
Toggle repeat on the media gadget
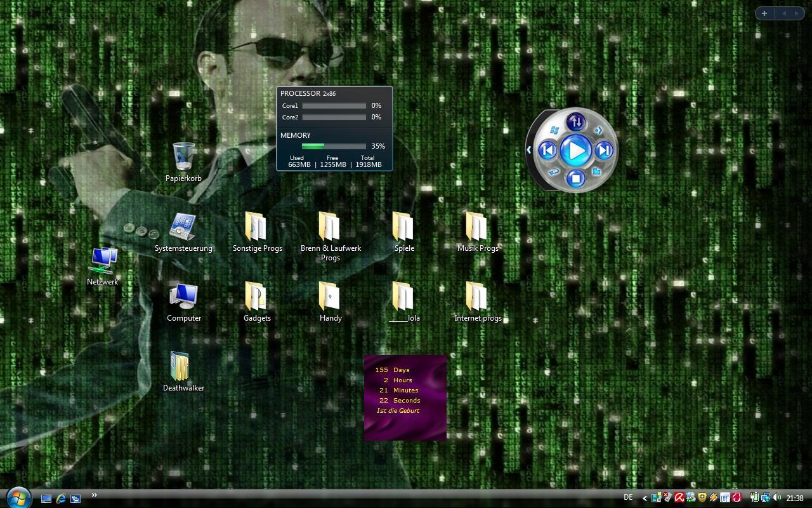pyautogui.click(x=554, y=171)
